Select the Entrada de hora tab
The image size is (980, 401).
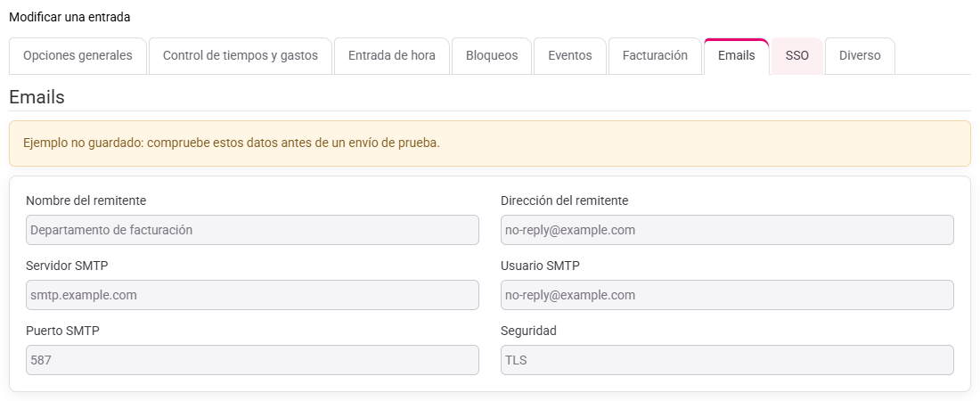click(392, 55)
